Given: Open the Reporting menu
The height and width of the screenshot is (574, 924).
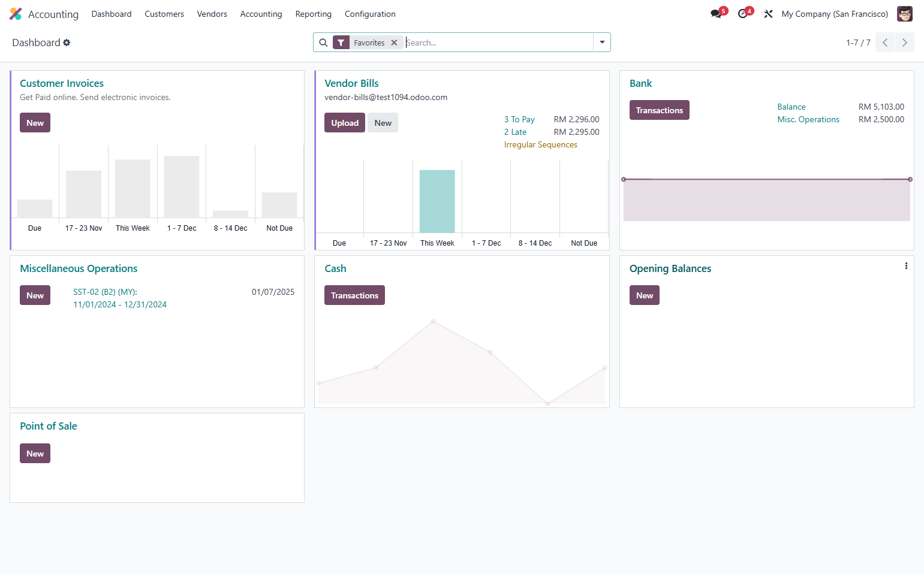Looking at the screenshot, I should coord(314,14).
